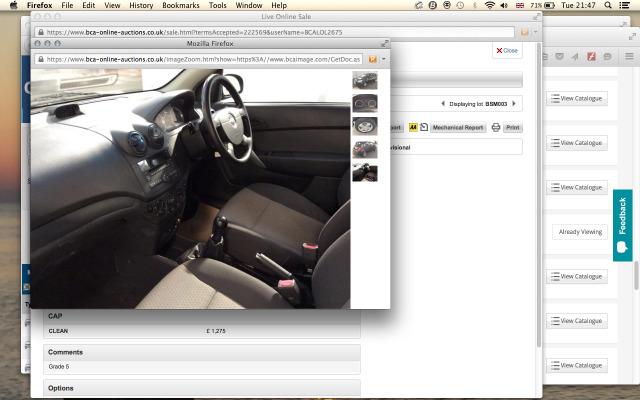Image resolution: width=640 pixels, height=400 pixels.
Task: Open Spotlight search magnifier
Action: point(608,5)
